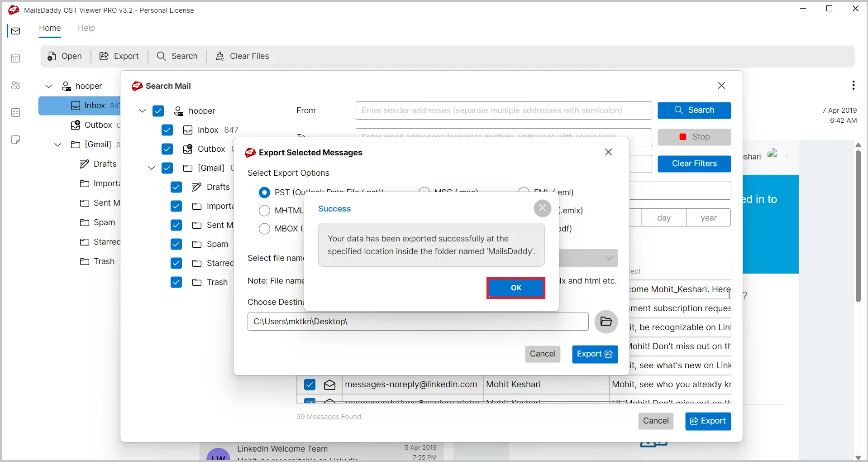868x462 pixels.
Task: Click the MailsDaddy logo in the title bar
Action: (x=14, y=10)
